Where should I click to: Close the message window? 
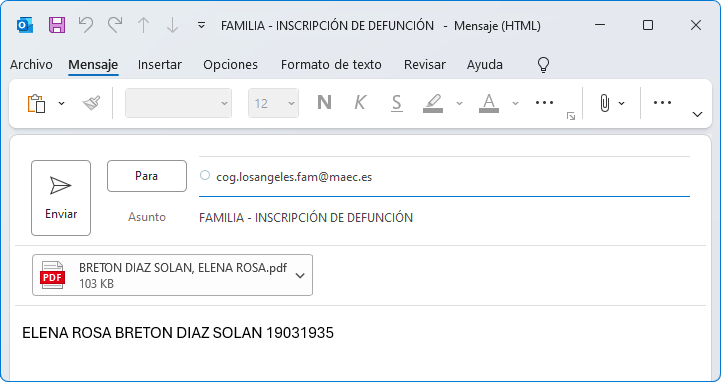(x=696, y=25)
